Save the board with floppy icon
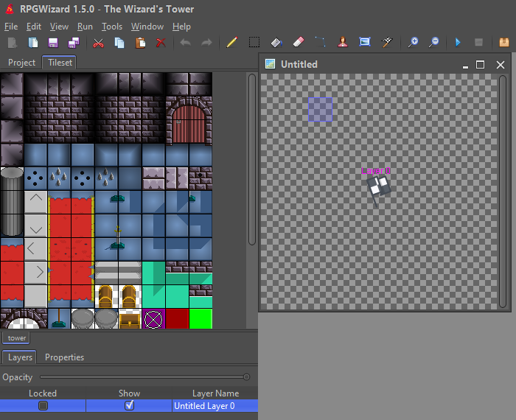Viewport: 516px width, 420px height. (53, 43)
